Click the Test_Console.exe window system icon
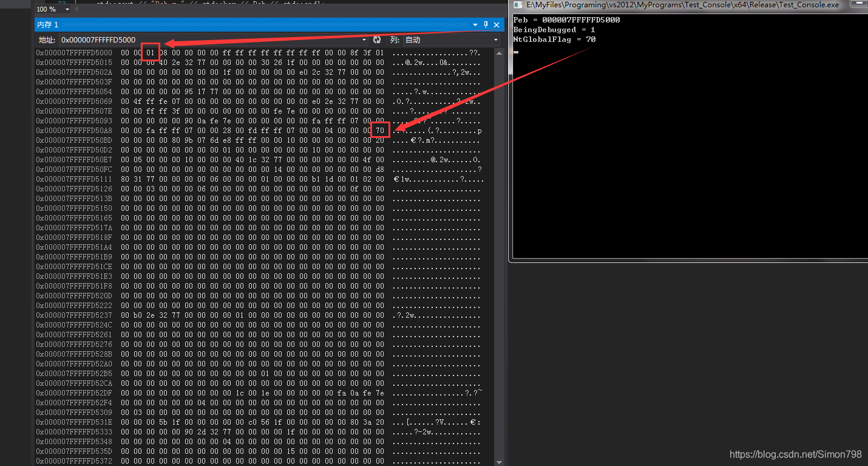The image size is (868, 466). [517, 5]
